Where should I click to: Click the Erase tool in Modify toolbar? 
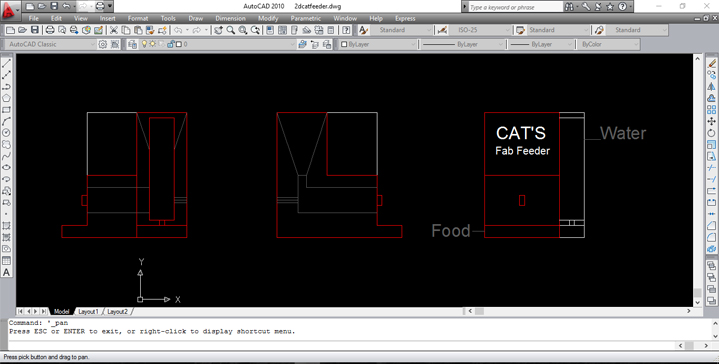click(711, 63)
